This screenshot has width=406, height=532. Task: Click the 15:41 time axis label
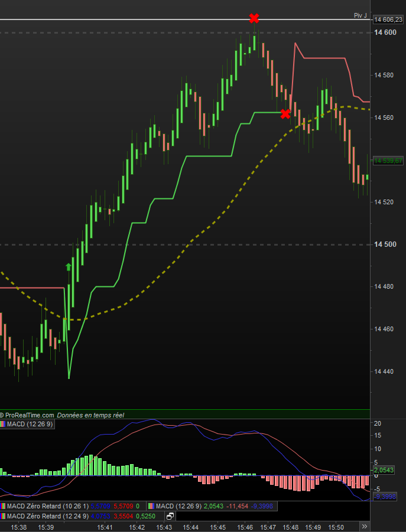(105, 528)
